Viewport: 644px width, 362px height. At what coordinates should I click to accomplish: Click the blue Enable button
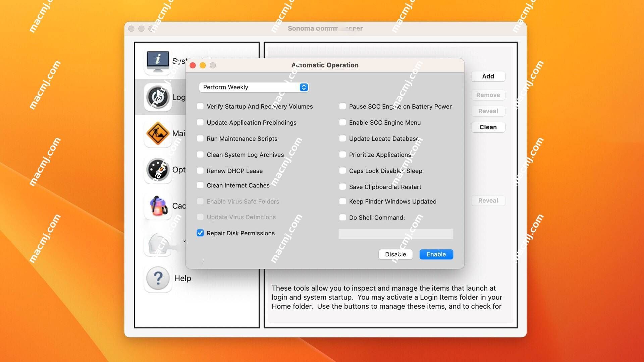(x=436, y=254)
